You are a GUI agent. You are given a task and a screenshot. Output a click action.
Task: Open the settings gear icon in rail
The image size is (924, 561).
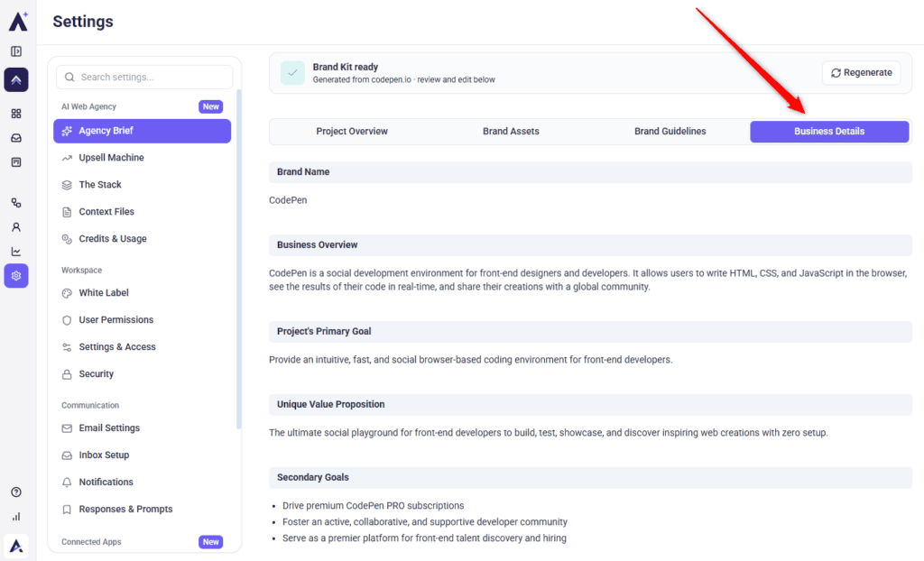tap(16, 276)
